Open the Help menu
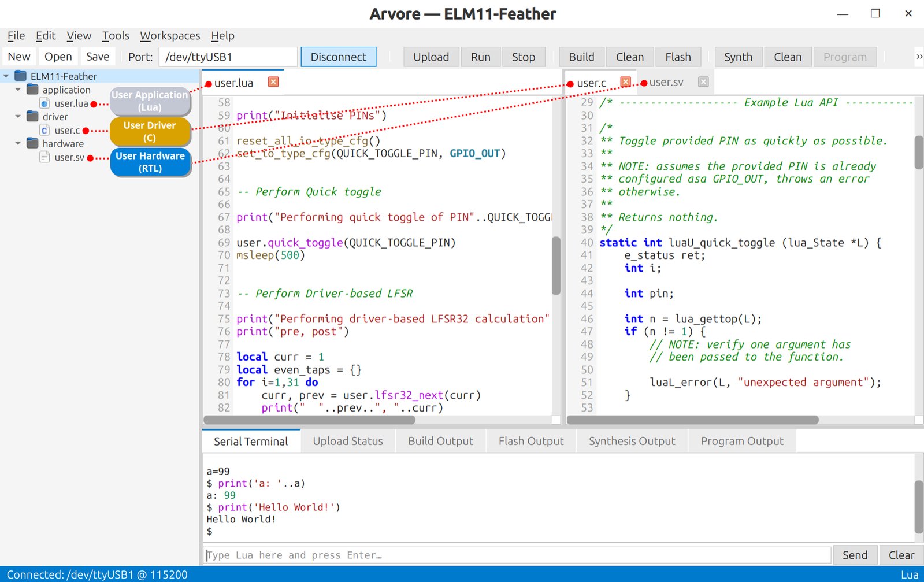924x582 pixels. [222, 36]
